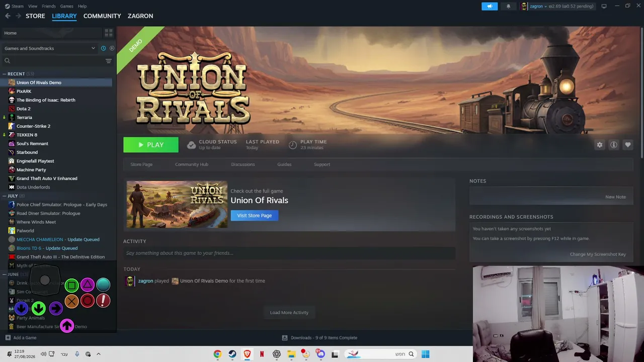Collapse the JULY library section

point(5,196)
